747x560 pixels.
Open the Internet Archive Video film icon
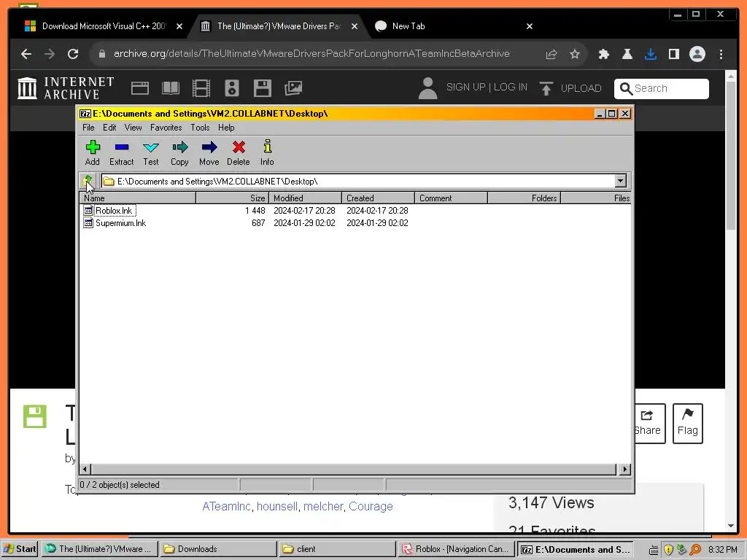(x=201, y=88)
